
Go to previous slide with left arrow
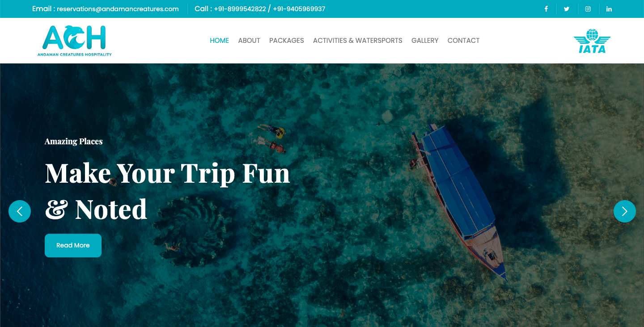[20, 211]
